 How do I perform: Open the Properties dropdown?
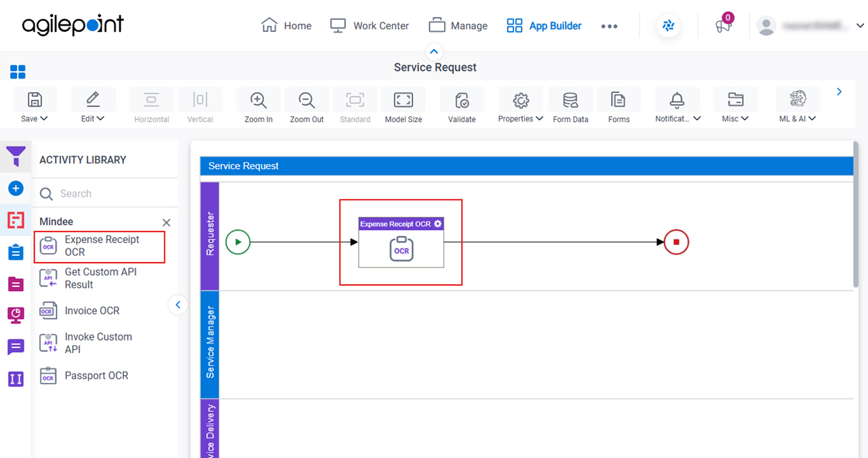click(520, 106)
